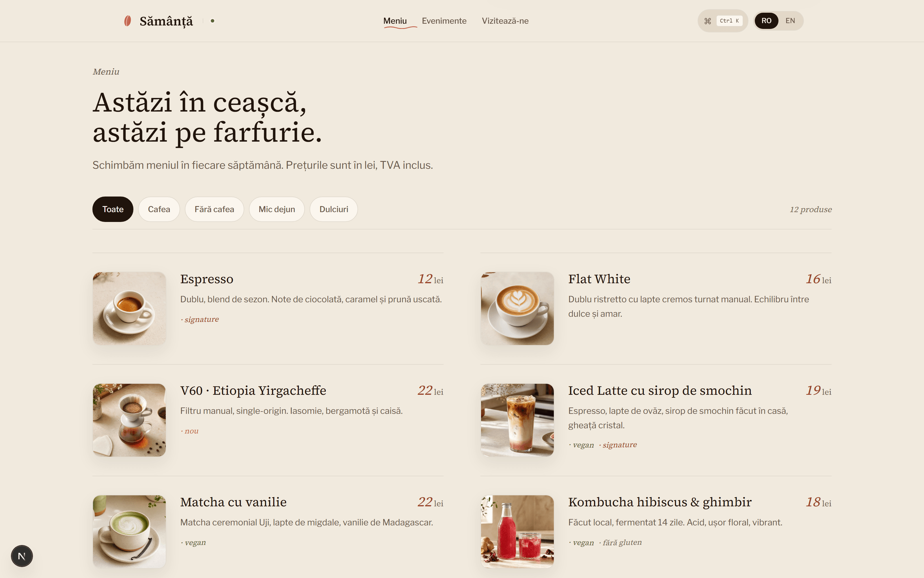The height and width of the screenshot is (578, 924).
Task: Click the 'Astăzi în ceașcă' headline
Action: click(207, 118)
